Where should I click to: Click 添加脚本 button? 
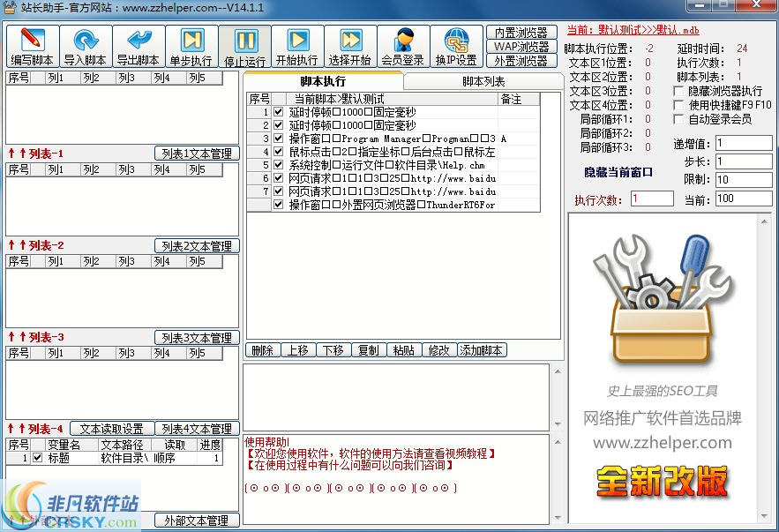pos(482,350)
